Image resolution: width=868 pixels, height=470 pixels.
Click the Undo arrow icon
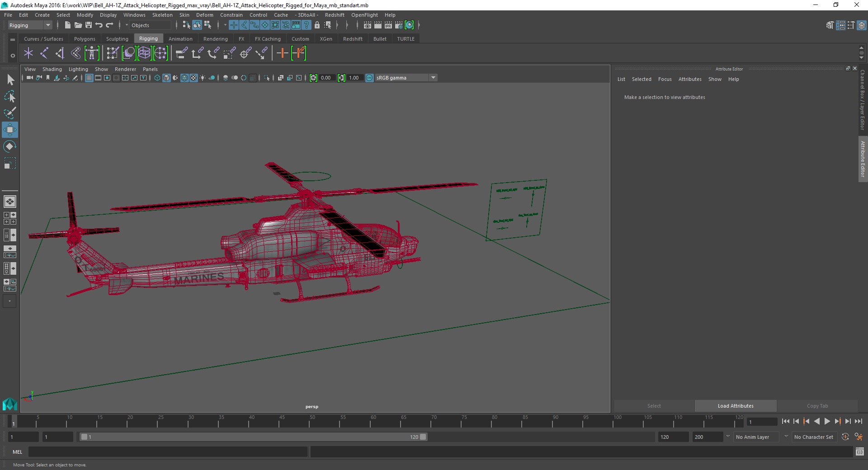(99, 25)
